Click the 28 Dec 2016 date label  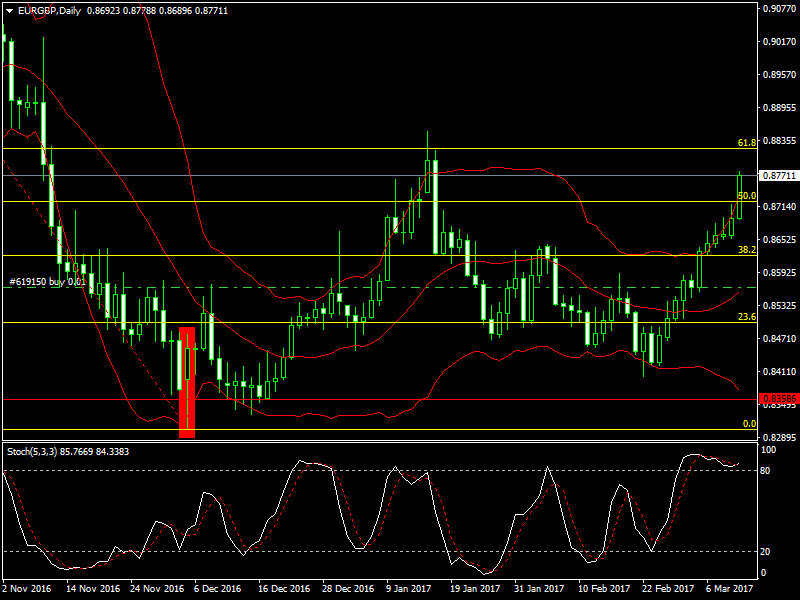347,588
